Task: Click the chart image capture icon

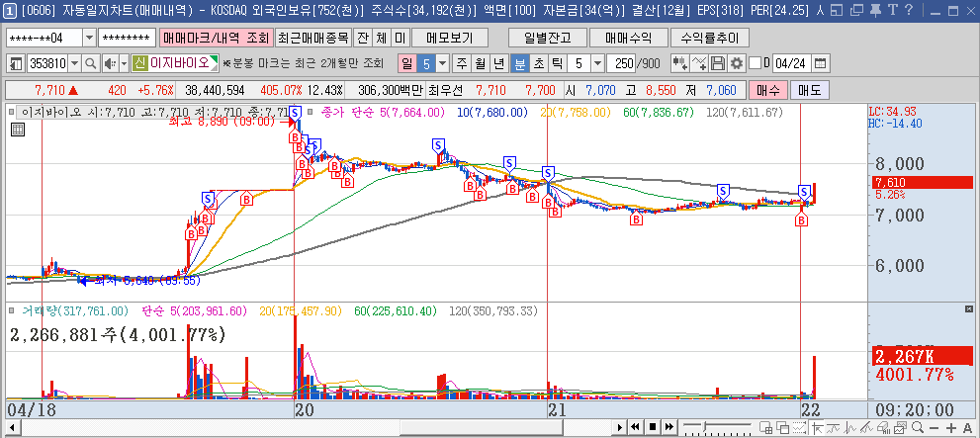Action: [x=900, y=427]
